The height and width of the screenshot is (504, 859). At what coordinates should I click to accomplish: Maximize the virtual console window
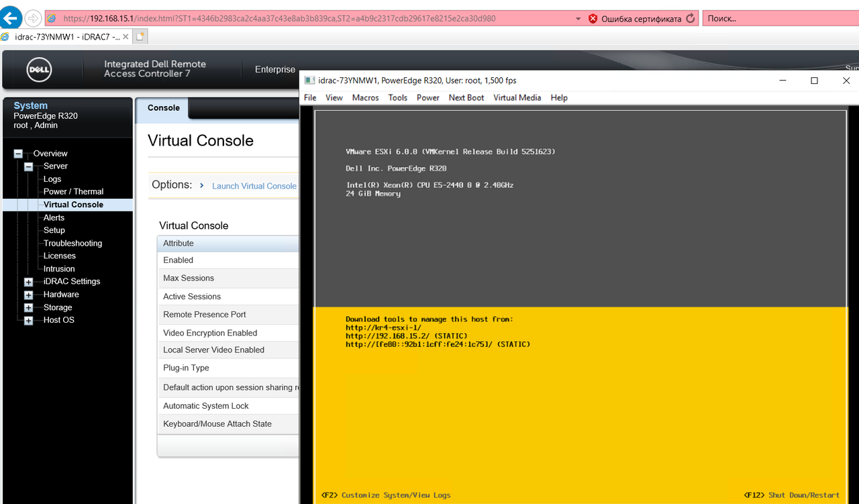814,81
